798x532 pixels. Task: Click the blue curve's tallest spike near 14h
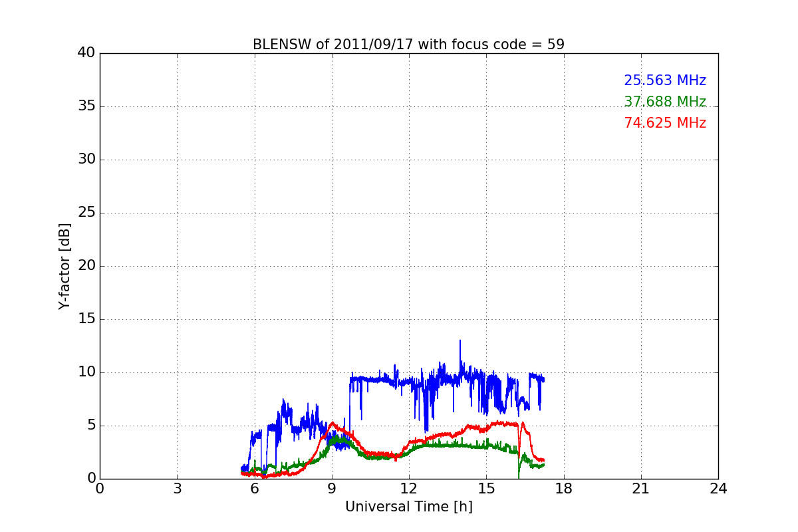click(x=460, y=341)
